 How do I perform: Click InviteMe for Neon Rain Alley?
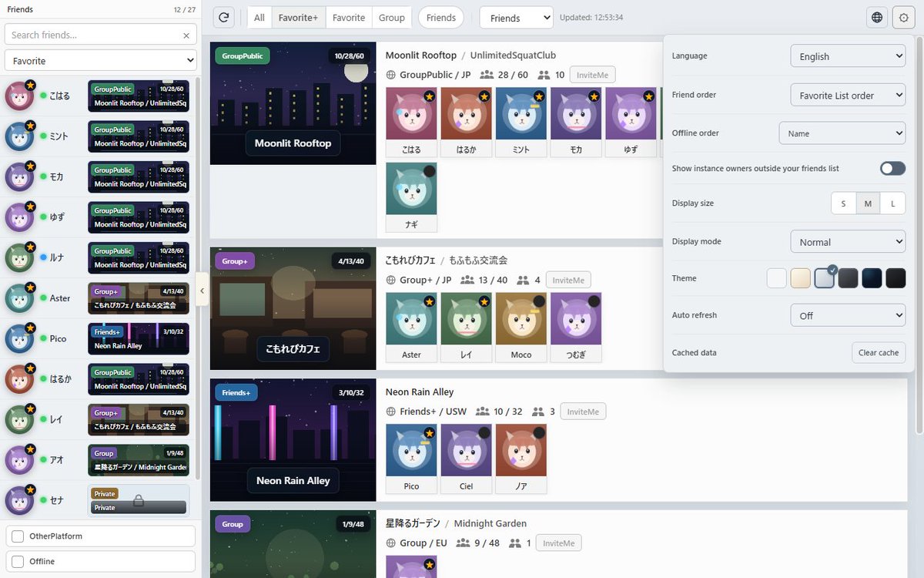point(583,412)
